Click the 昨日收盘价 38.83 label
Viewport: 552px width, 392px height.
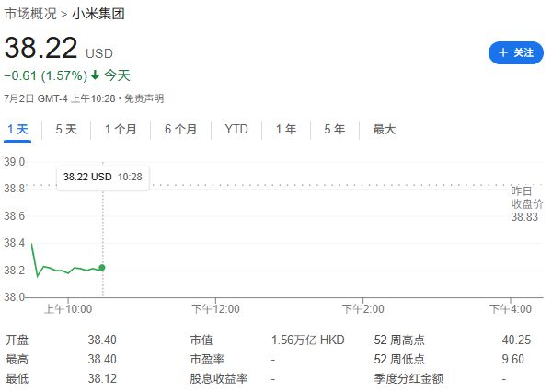point(526,204)
